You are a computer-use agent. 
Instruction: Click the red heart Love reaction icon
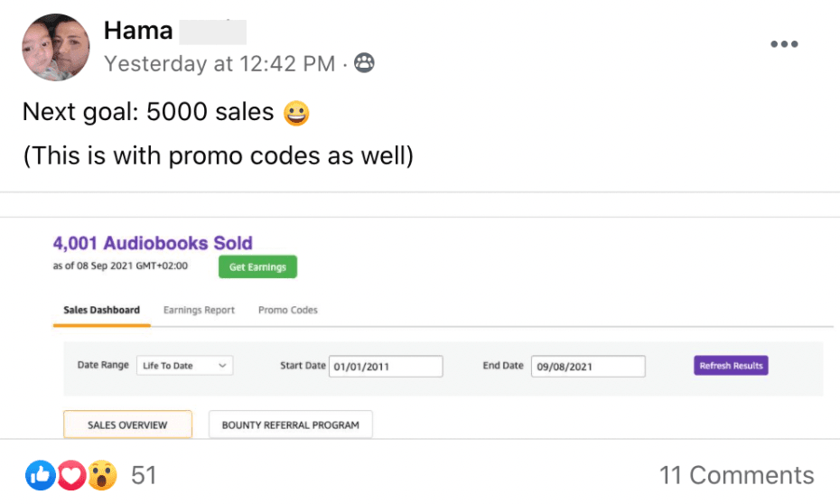click(71, 475)
